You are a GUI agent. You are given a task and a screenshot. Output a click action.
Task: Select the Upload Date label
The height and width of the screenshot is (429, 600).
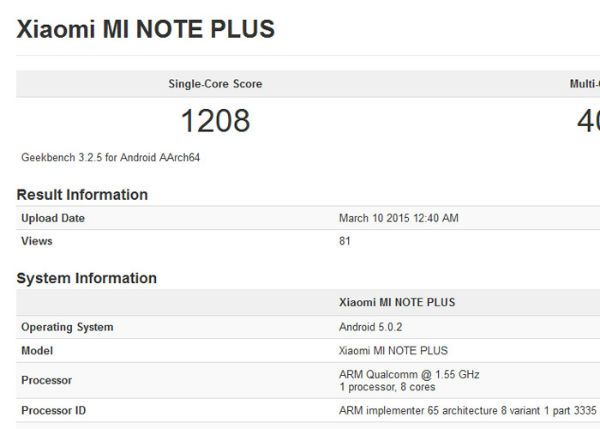coord(53,218)
